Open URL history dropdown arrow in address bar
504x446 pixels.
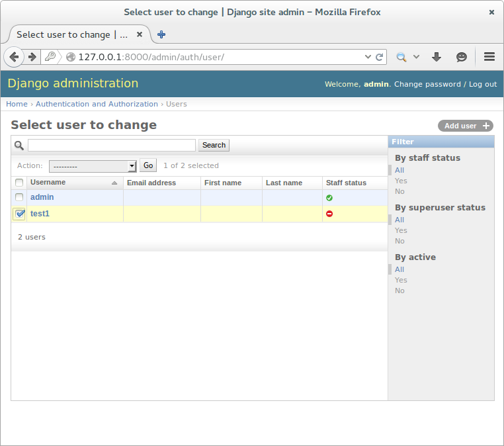(x=368, y=57)
